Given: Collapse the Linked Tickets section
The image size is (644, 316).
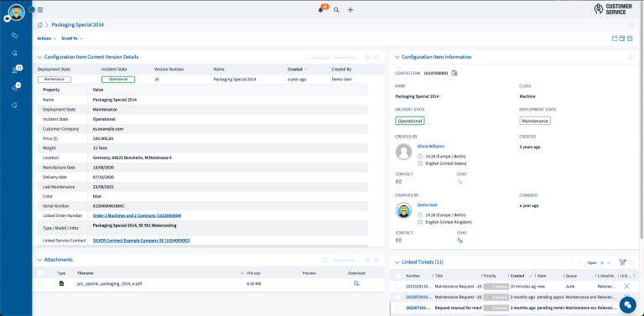Looking at the screenshot, I should [x=397, y=262].
